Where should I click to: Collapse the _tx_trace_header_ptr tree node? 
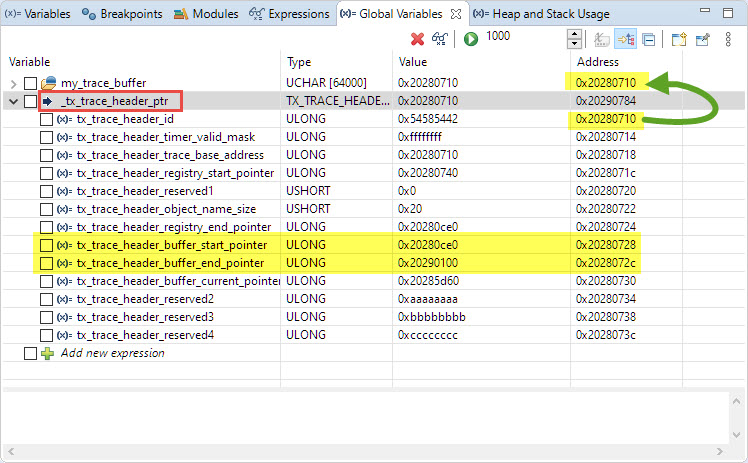[13, 101]
